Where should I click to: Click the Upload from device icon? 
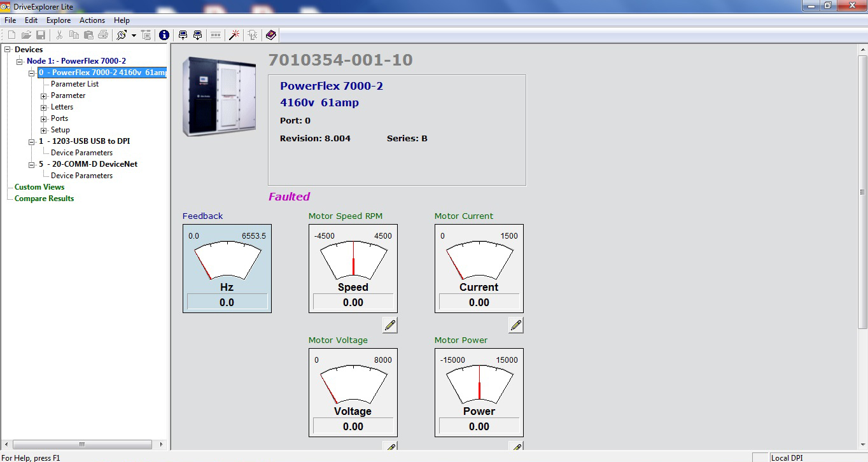tap(183, 35)
